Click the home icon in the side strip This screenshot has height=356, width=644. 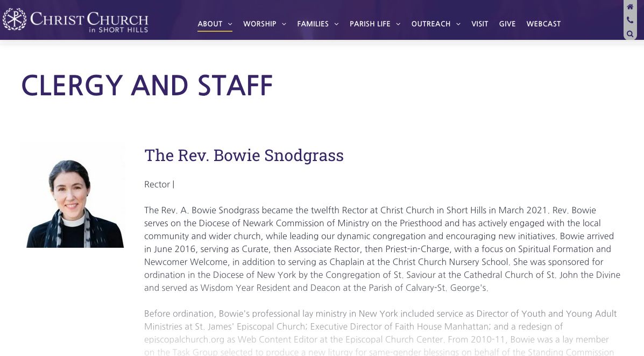coord(629,7)
